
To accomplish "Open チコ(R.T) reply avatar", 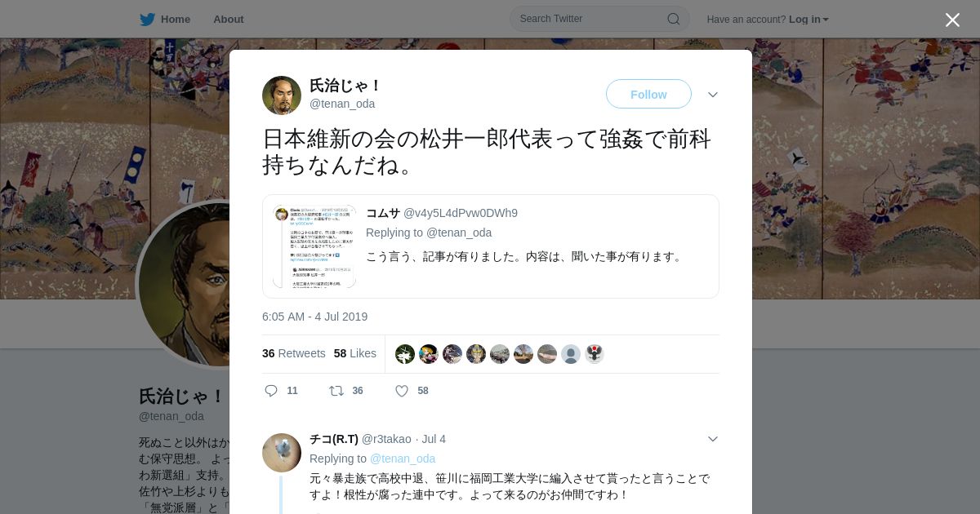I will coord(282,453).
